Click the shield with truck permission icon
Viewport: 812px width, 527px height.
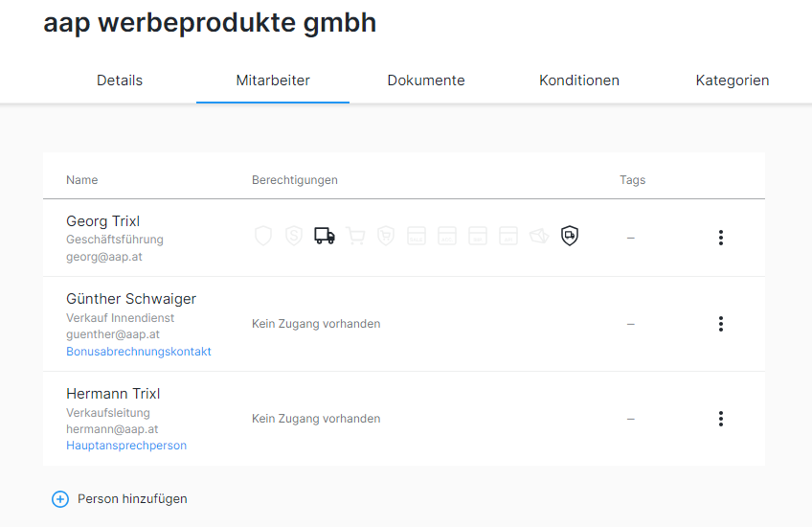click(570, 236)
